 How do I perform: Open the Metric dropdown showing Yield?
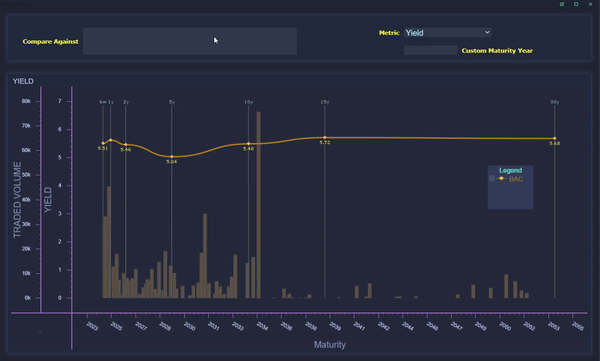(448, 33)
